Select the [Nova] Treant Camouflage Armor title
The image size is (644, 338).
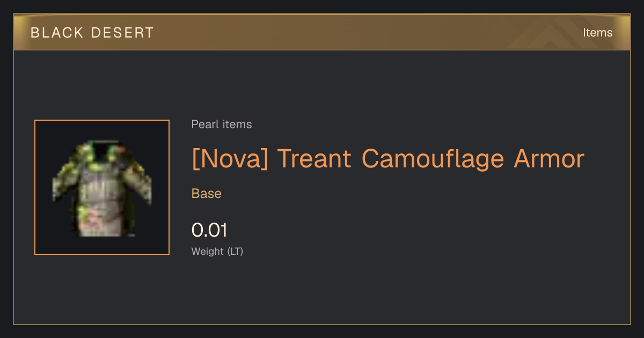(387, 159)
